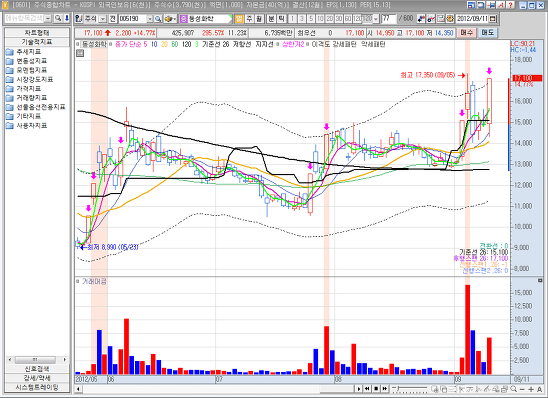This screenshot has height=398, width=548.
Task: Click the date field 2012/09/11
Action: click(472, 19)
